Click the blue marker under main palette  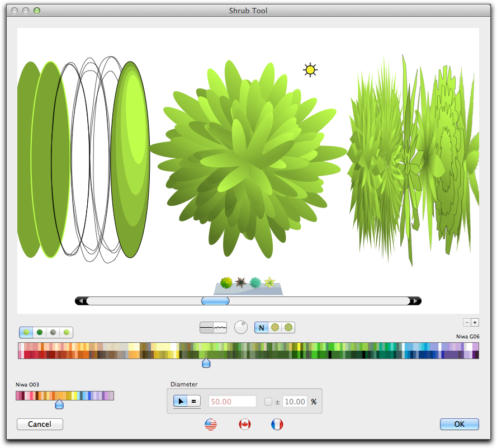coord(206,363)
